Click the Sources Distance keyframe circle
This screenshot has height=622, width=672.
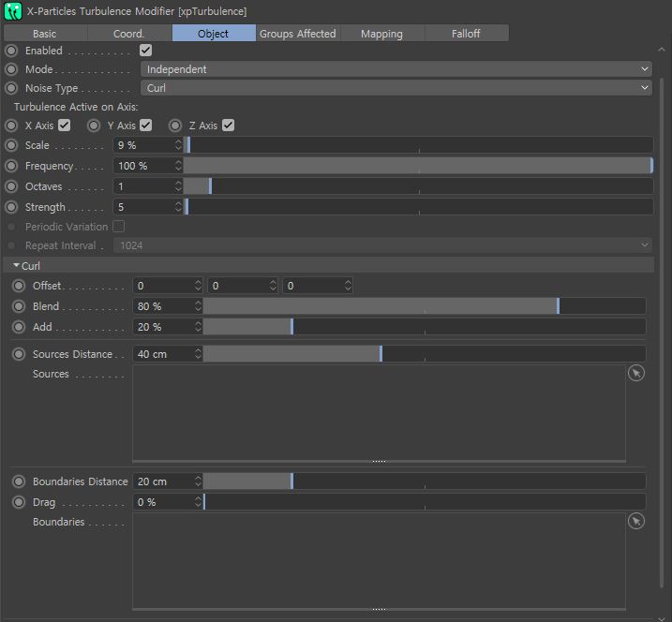point(19,354)
